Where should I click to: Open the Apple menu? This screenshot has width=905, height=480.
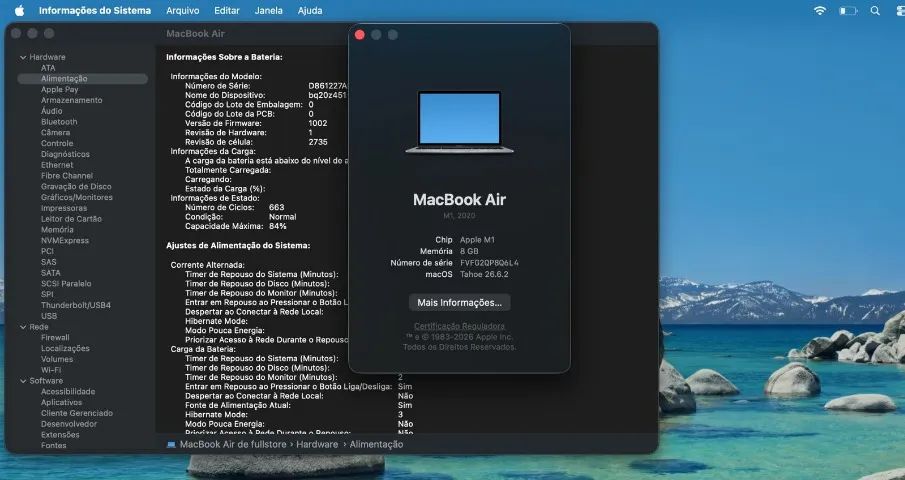click(20, 10)
